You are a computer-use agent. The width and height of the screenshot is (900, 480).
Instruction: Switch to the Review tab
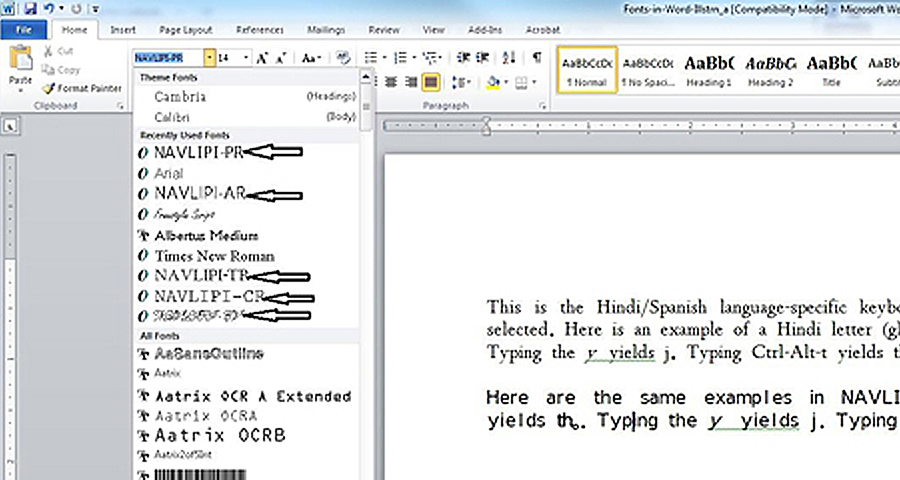point(383,30)
